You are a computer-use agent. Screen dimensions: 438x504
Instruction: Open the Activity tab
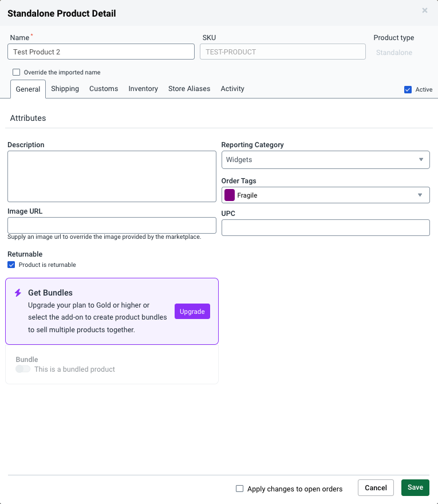tap(232, 89)
